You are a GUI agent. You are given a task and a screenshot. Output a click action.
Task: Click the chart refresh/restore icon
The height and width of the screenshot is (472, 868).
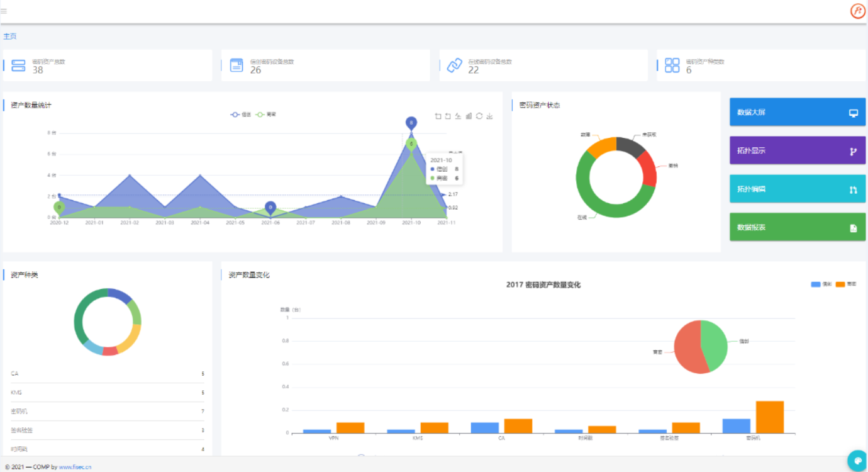[479, 116]
